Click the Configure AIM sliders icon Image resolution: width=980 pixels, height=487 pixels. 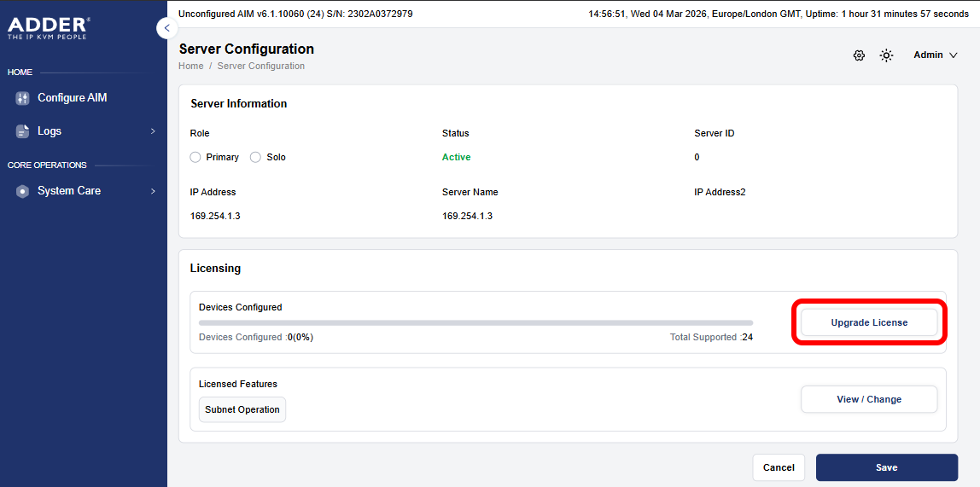[x=22, y=98]
